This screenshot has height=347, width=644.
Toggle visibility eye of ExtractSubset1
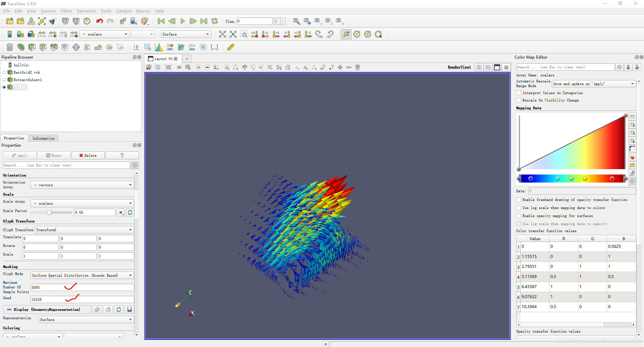[4, 80]
